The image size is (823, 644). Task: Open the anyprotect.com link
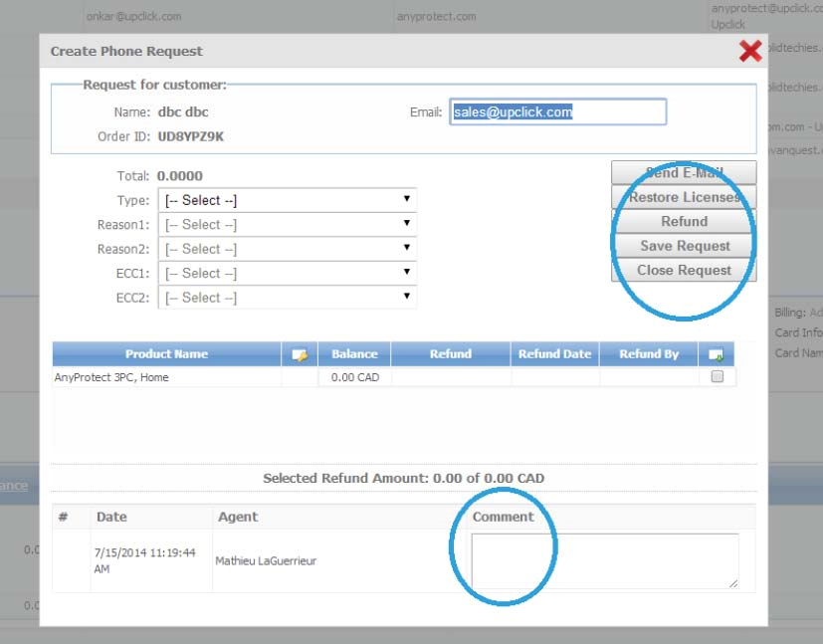coord(436,16)
